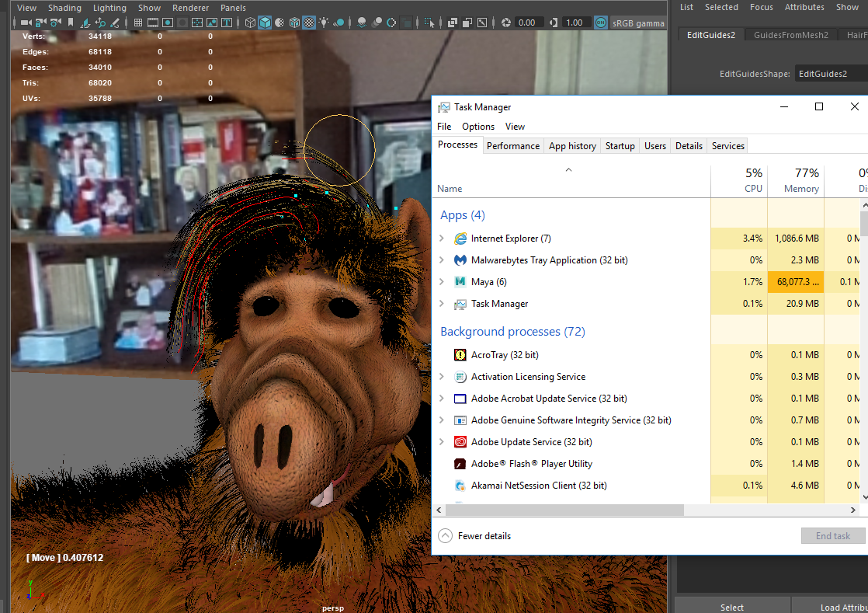Screen dimensions: 868x613
Task: Switch to the Performance tab
Action: click(x=512, y=145)
